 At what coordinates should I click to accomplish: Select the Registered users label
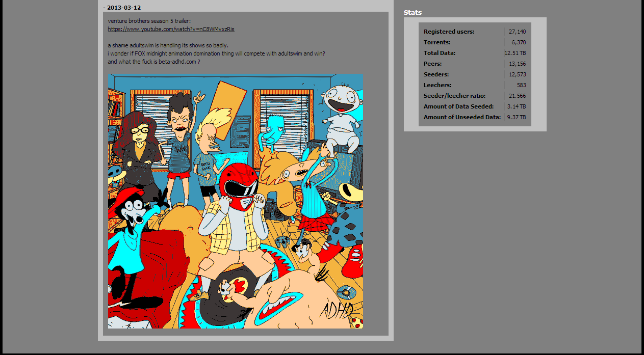[449, 32]
